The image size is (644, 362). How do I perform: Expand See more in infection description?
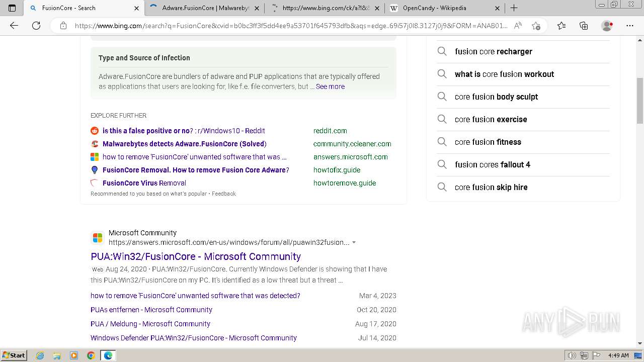pyautogui.click(x=330, y=86)
